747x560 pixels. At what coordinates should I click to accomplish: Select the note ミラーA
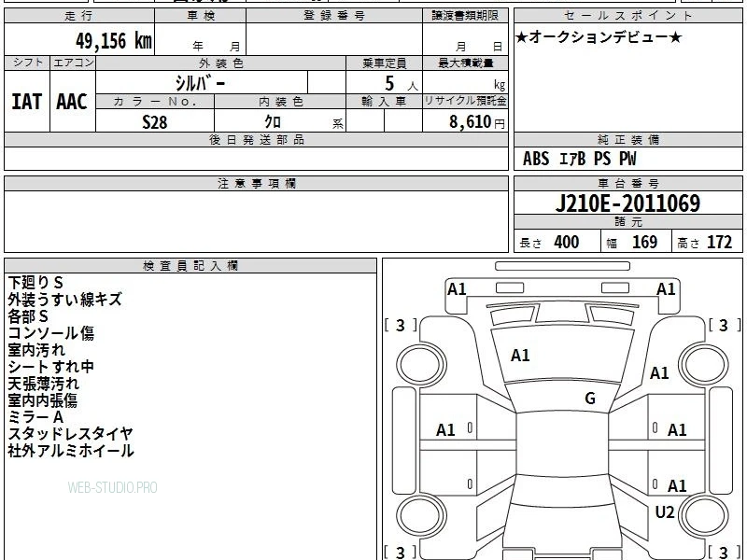click(x=35, y=417)
